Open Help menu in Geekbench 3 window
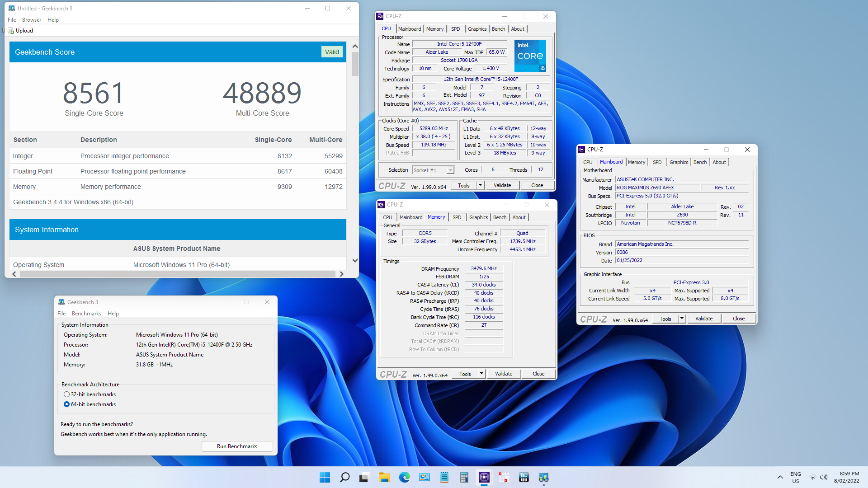 113,314
